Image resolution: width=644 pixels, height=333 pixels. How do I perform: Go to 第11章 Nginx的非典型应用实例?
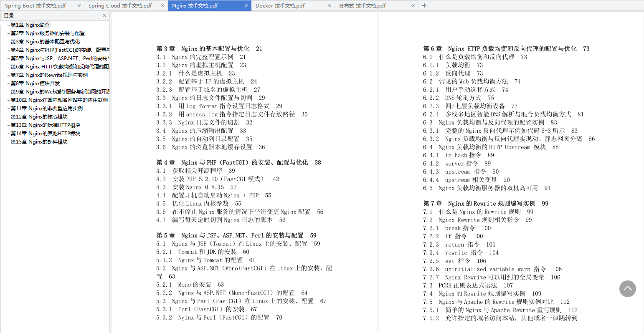pyautogui.click(x=47, y=108)
